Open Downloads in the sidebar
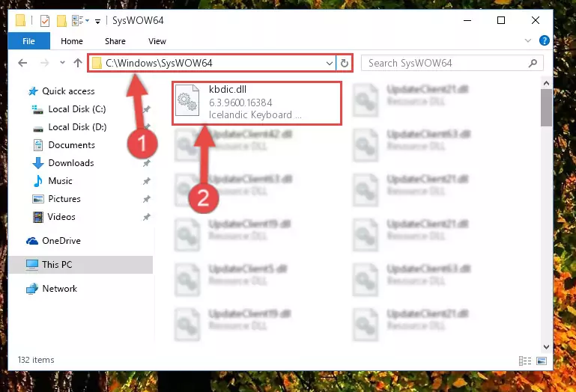The height and width of the screenshot is (392, 576). pyautogui.click(x=71, y=163)
